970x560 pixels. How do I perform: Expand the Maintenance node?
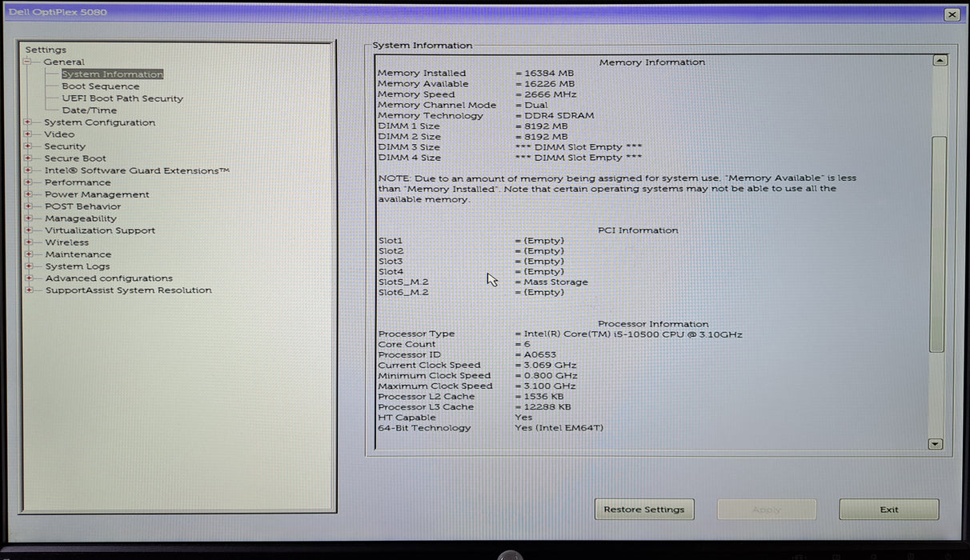28,254
